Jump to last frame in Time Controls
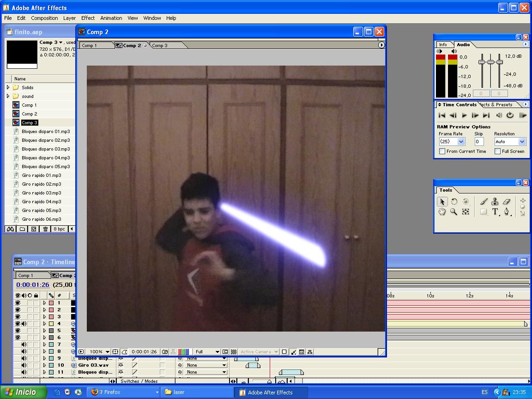Image resolution: width=532 pixels, height=399 pixels. click(486, 115)
